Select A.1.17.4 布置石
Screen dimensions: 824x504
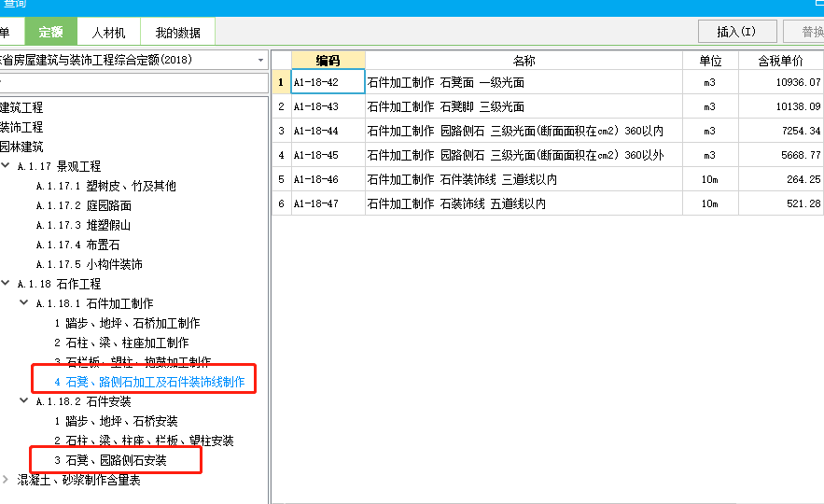click(x=77, y=245)
